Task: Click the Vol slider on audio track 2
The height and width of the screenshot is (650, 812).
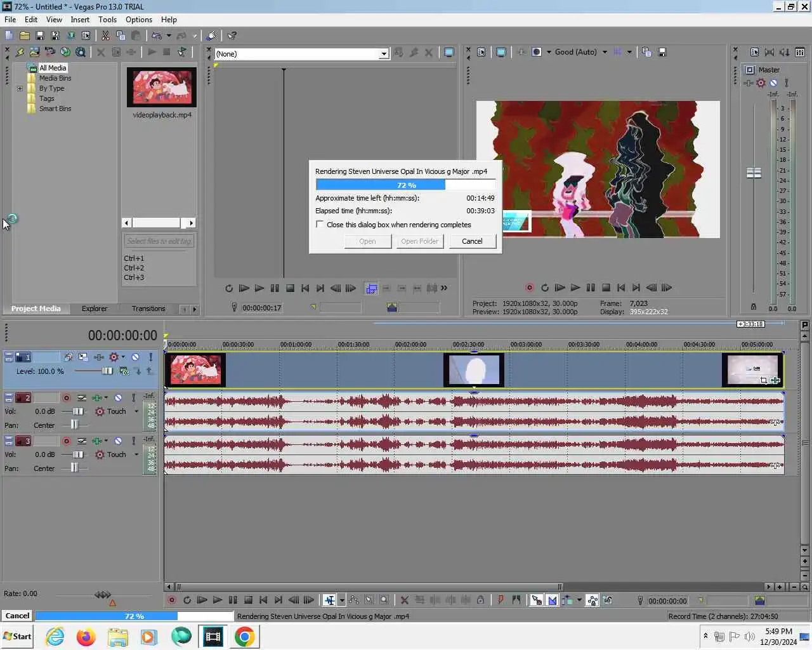Action: coord(77,411)
